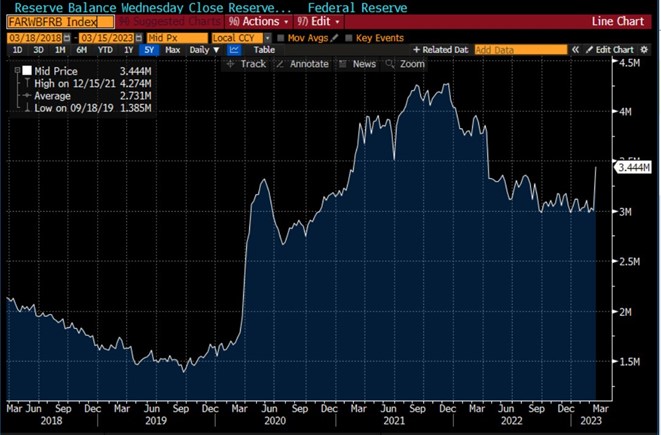Open the Actions dropdown menu

pyautogui.click(x=259, y=21)
